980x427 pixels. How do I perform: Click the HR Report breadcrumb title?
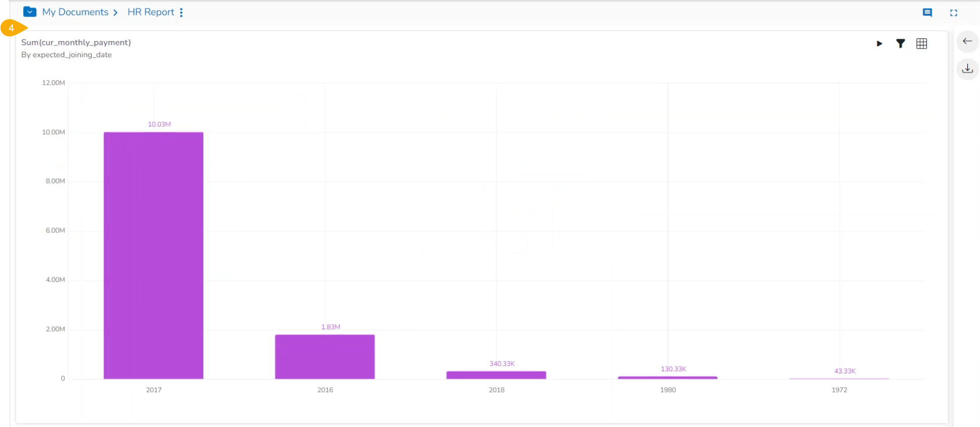point(150,12)
